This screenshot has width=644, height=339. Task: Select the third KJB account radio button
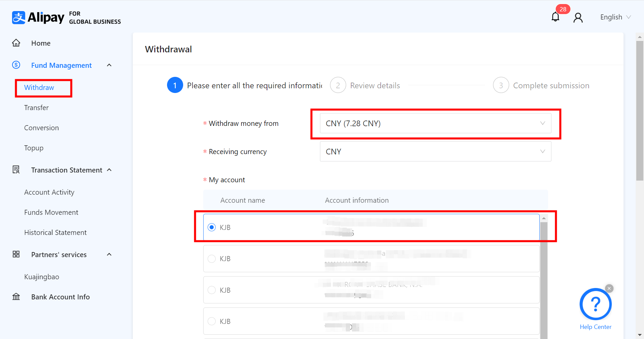(212, 290)
